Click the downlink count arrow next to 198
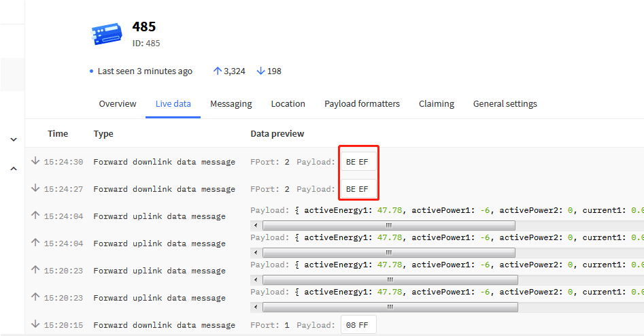The width and height of the screenshot is (644, 336). click(x=260, y=71)
